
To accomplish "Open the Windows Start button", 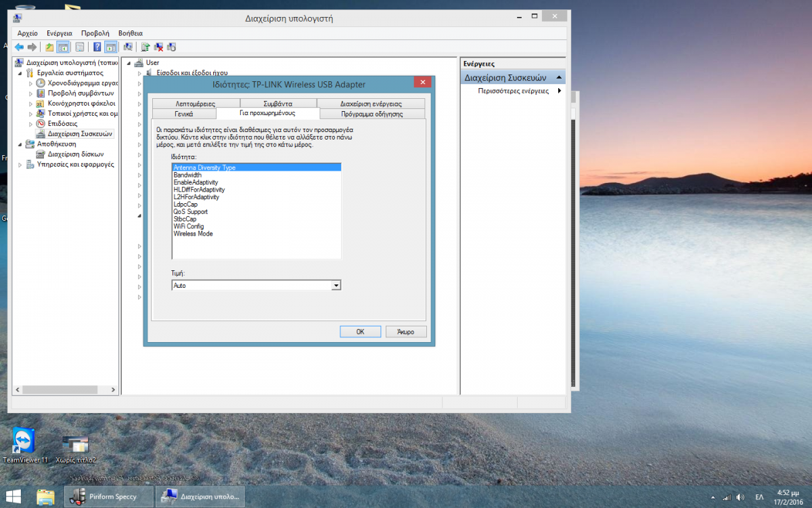I will (x=14, y=496).
